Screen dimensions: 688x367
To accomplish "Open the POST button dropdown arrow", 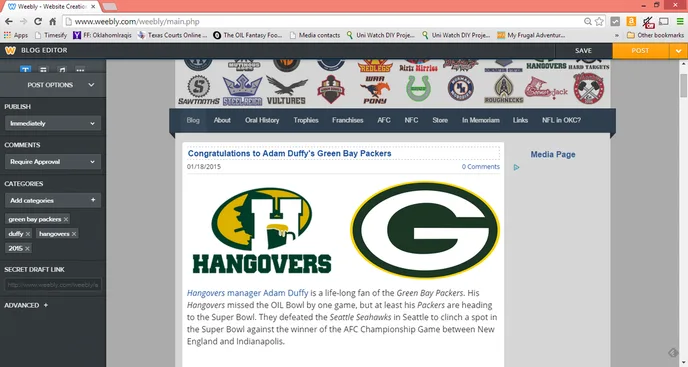I will [678, 51].
